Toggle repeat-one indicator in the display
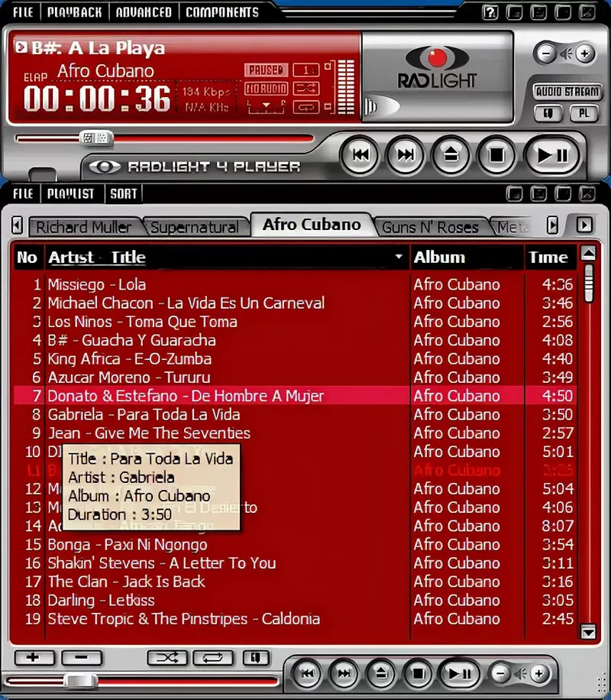 click(x=306, y=70)
